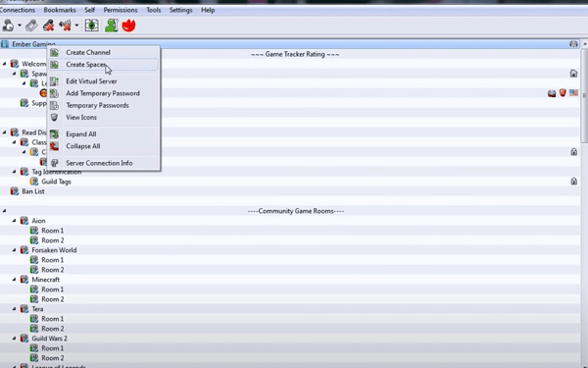Image resolution: width=588 pixels, height=368 pixels.
Task: Open dropdown arrow beside Away status icon
Action: coord(20,26)
